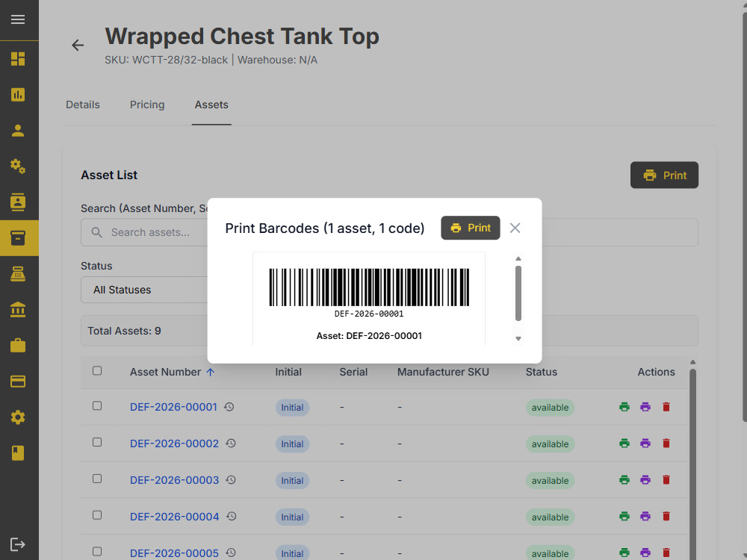Open the credit card sidebar icon
Image resolution: width=747 pixels, height=560 pixels.
coord(18,382)
